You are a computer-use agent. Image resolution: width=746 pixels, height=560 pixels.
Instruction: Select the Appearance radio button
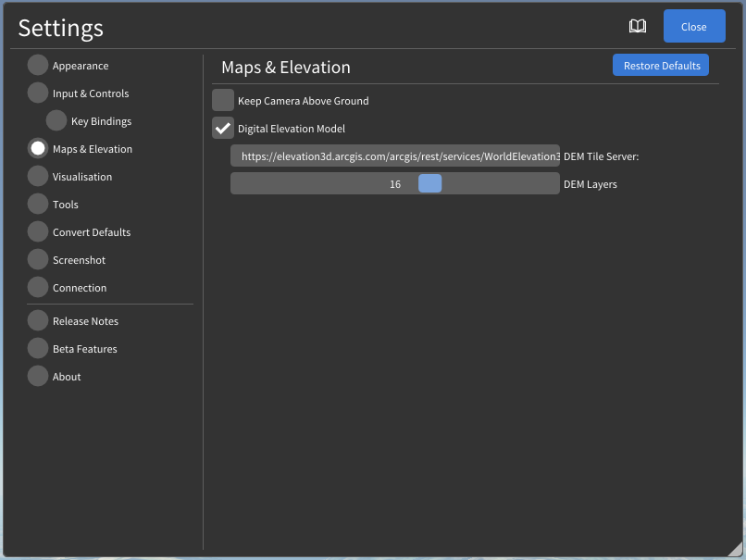coord(38,66)
